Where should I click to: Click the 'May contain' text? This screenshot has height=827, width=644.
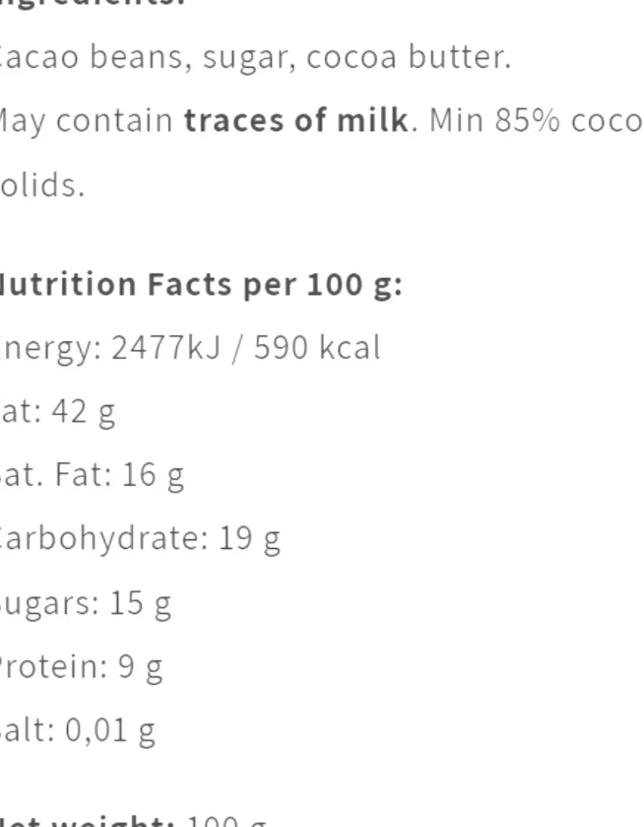point(86,121)
